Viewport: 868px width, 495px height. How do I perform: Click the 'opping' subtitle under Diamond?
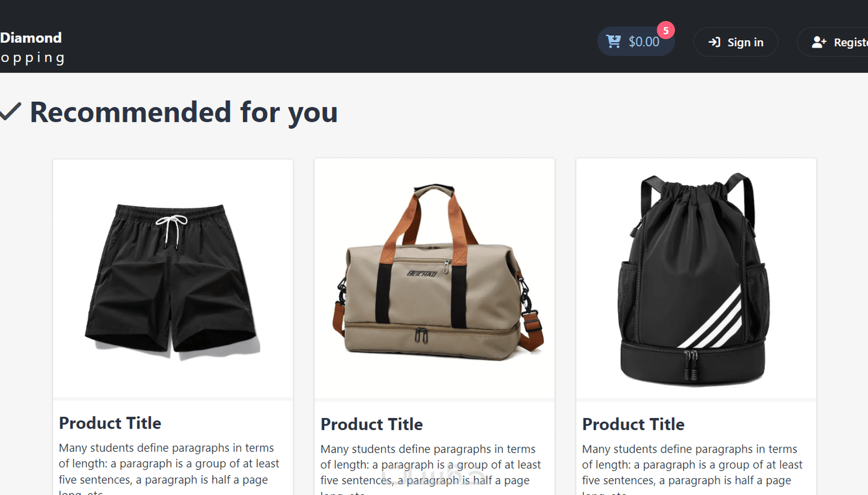coord(33,58)
